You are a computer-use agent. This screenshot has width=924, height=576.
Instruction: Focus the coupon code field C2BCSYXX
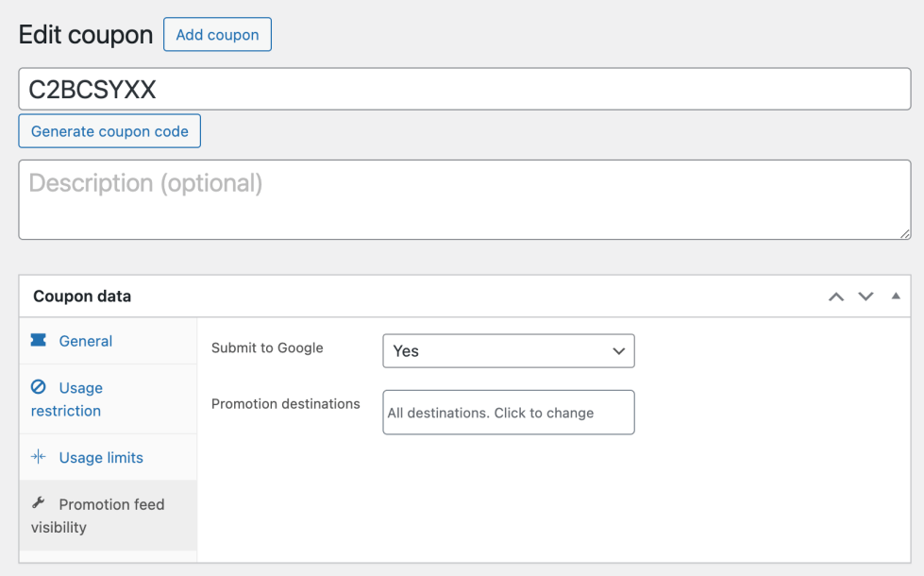(x=464, y=89)
